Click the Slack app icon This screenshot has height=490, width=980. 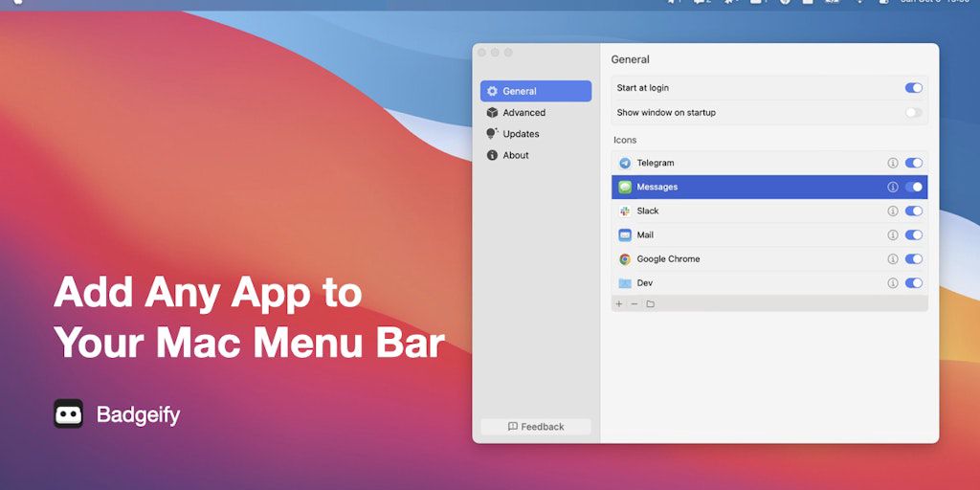pyautogui.click(x=625, y=212)
